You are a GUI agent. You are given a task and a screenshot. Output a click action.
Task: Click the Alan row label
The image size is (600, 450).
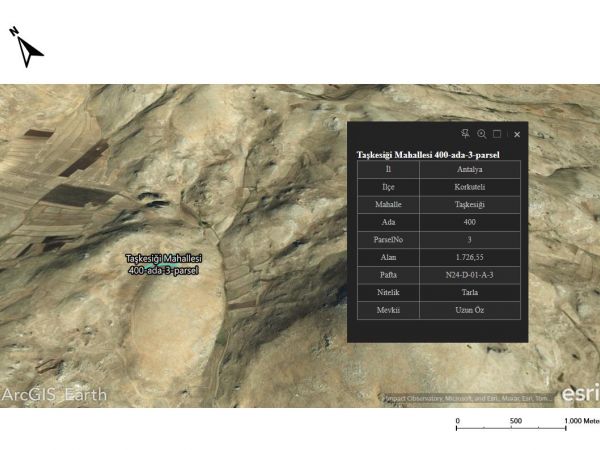pyautogui.click(x=388, y=258)
